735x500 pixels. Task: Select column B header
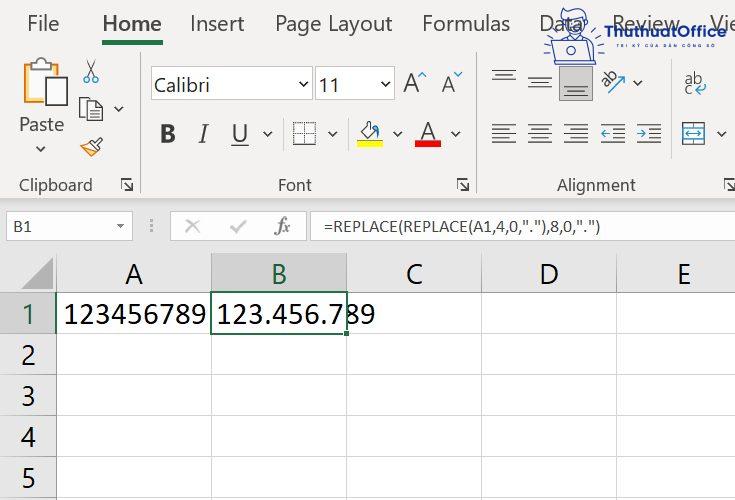click(279, 274)
